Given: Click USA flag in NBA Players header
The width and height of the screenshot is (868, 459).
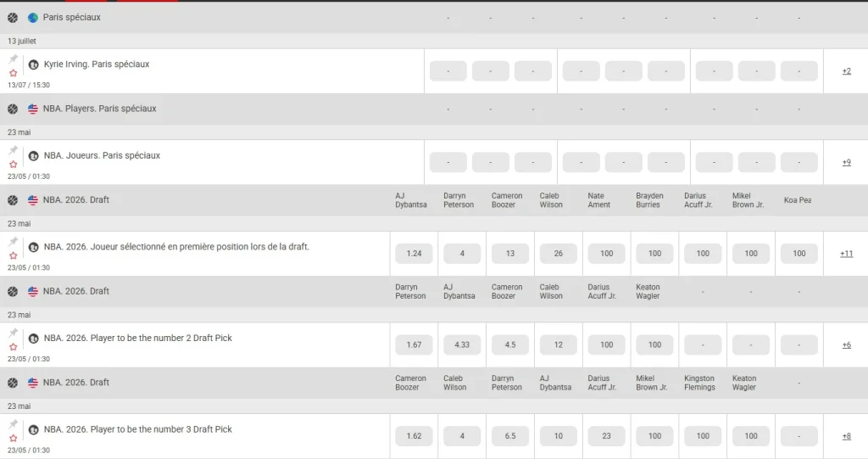Looking at the screenshot, I should tap(33, 109).
